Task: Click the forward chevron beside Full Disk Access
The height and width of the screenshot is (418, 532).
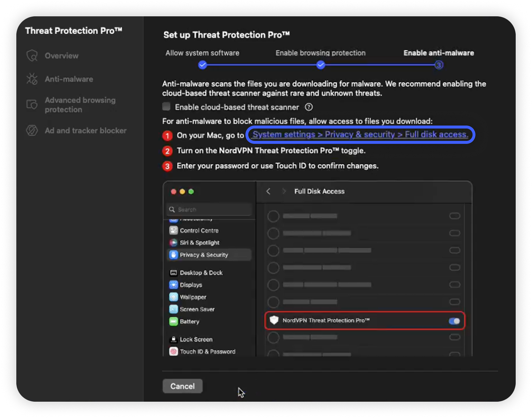Action: (x=284, y=191)
